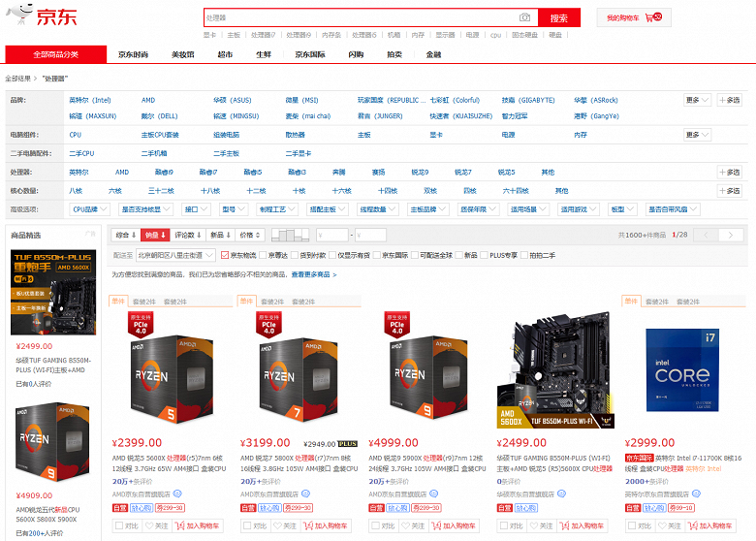This screenshot has width=756, height=541.
Task: Tick 对比 compare box for Intel i7-11700K
Action: pos(632,525)
